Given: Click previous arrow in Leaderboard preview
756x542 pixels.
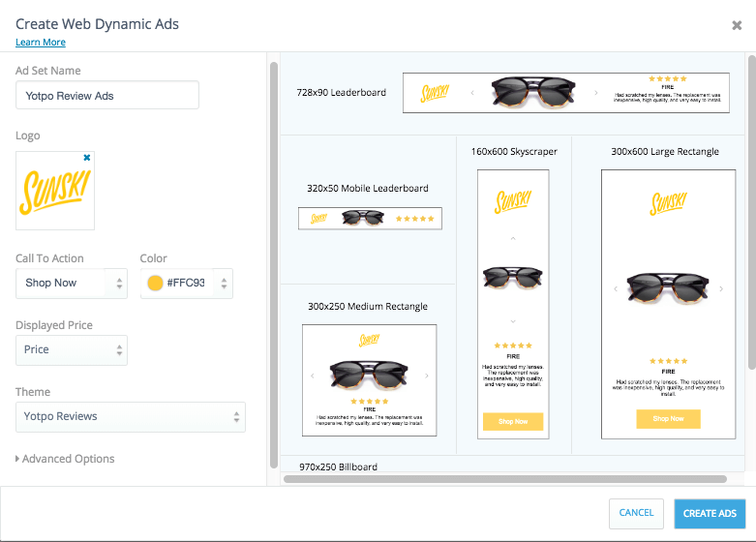Looking at the screenshot, I should (x=472, y=93).
